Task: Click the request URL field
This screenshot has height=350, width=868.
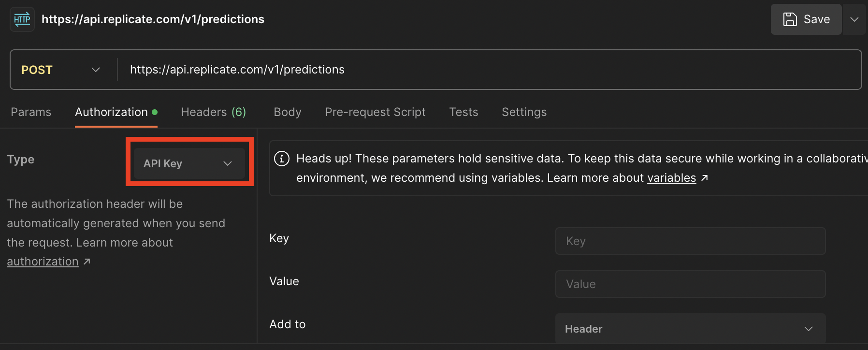Action: (483, 70)
